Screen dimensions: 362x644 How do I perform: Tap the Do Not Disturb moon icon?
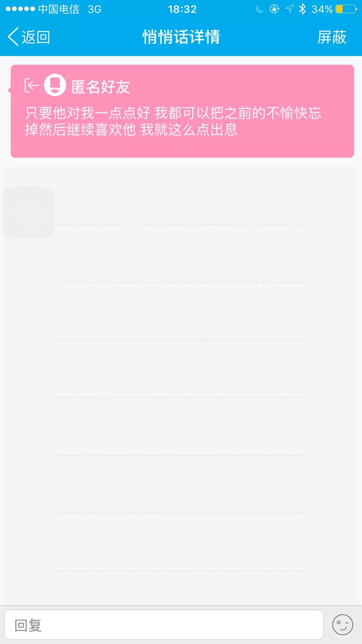click(260, 9)
